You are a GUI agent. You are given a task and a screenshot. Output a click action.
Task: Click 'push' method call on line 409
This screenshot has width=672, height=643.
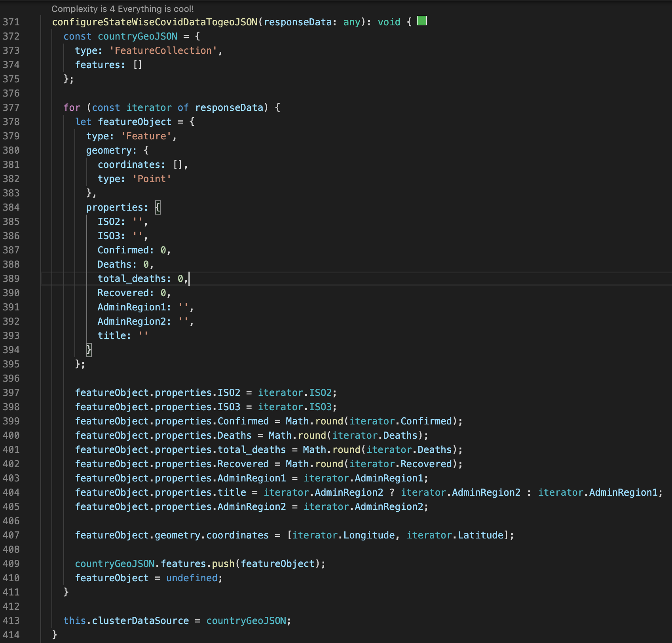click(223, 564)
